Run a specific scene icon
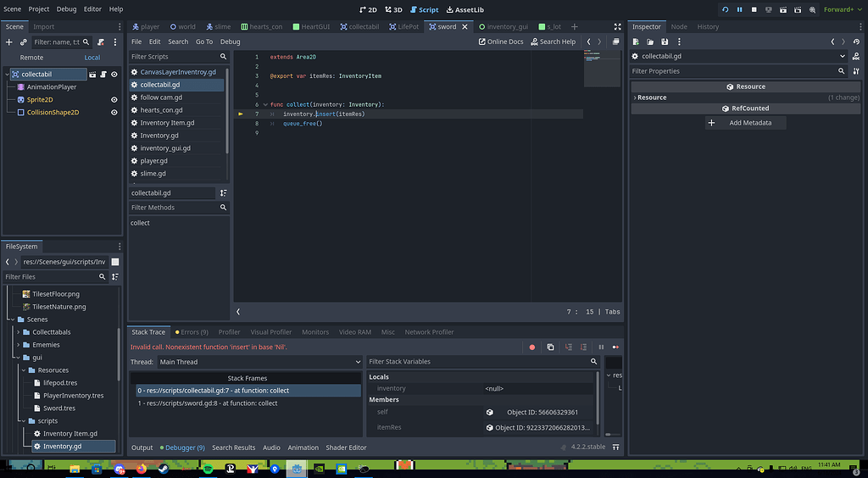Image resolution: width=868 pixels, height=478 pixels. [x=798, y=10]
